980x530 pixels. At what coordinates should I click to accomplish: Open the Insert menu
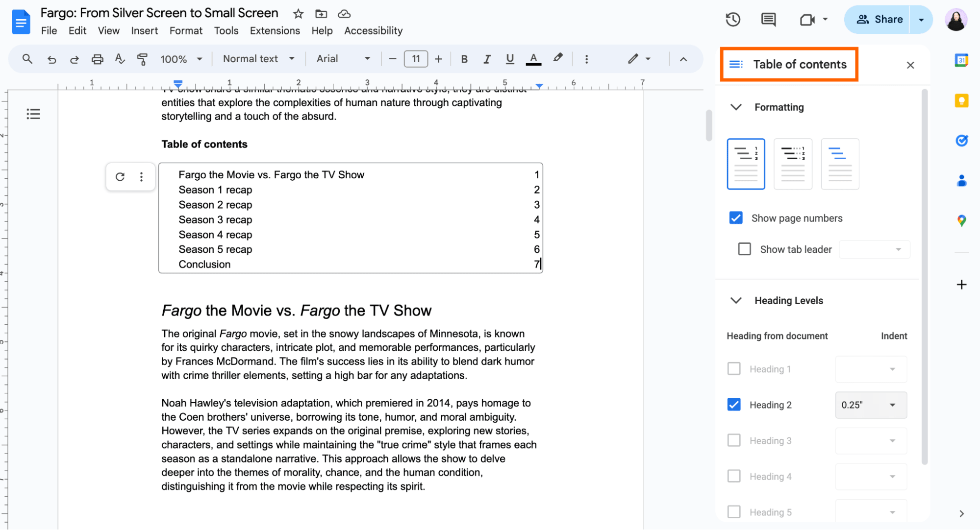tap(144, 31)
